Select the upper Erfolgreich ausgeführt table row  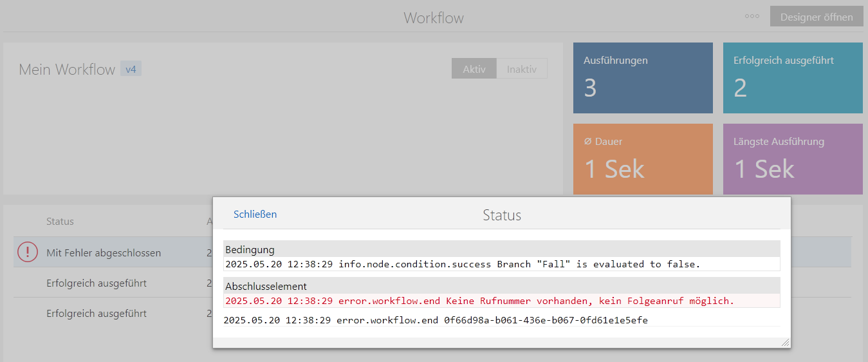[97, 283]
